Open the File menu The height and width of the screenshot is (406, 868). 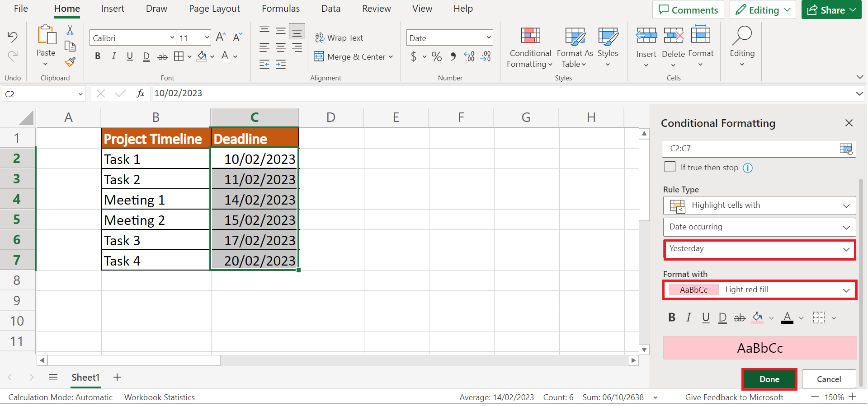(21, 9)
